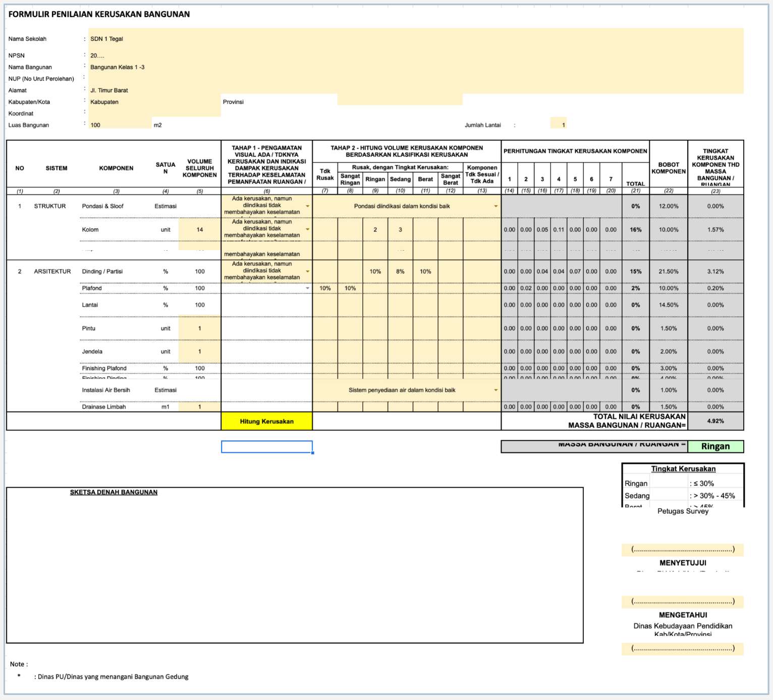Screen dimensions: 773x700
Task: Click the yellow Hitung Kerusakan button
Action: pyautogui.click(x=266, y=421)
